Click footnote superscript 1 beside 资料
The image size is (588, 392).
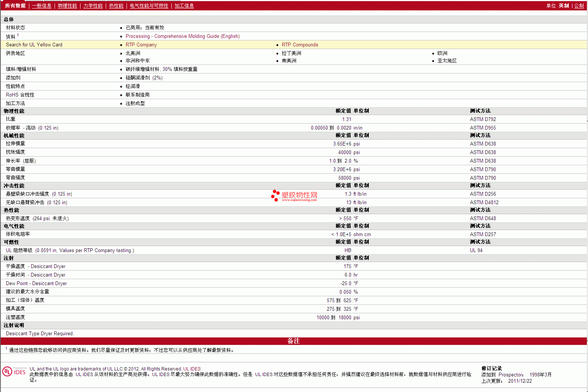click(x=18, y=35)
